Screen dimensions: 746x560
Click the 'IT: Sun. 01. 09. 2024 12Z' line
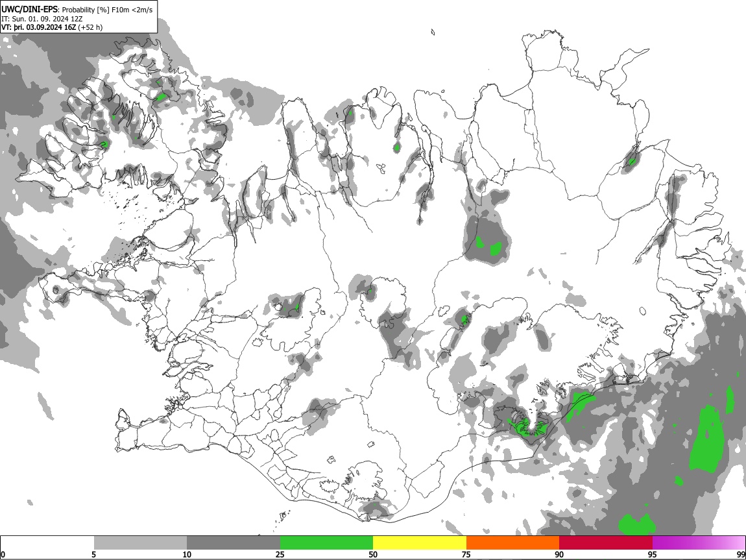coord(42,19)
